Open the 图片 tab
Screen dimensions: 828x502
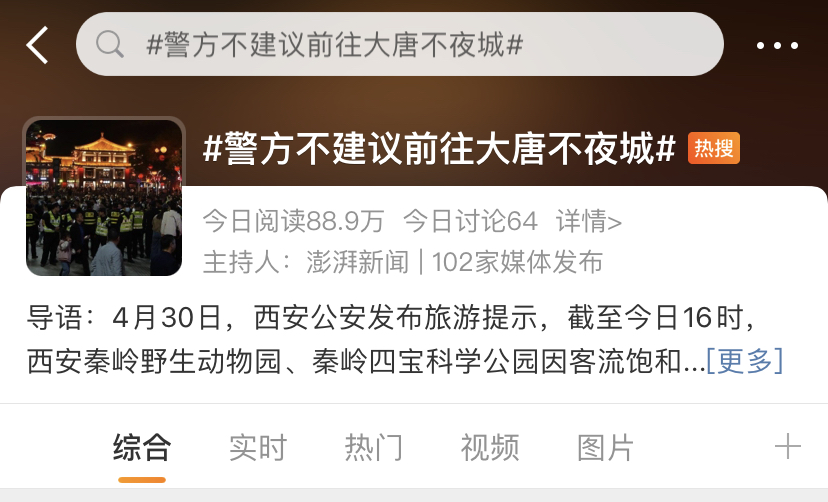[x=605, y=448]
